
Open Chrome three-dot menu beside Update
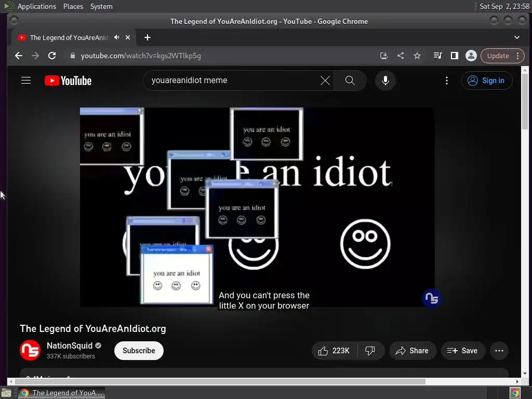pos(518,56)
